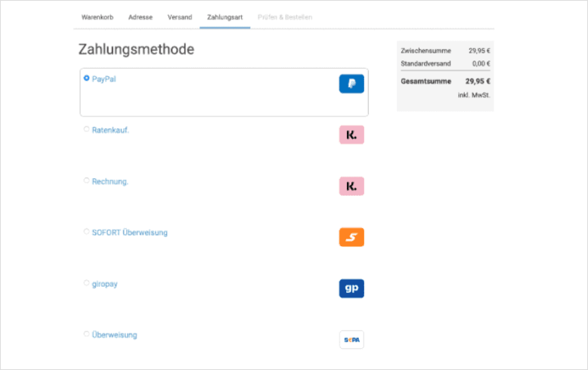Viewport: 588px width, 370px height.
Task: Click the bold Gesamtsumme 29,95 € amount
Action: coord(478,82)
